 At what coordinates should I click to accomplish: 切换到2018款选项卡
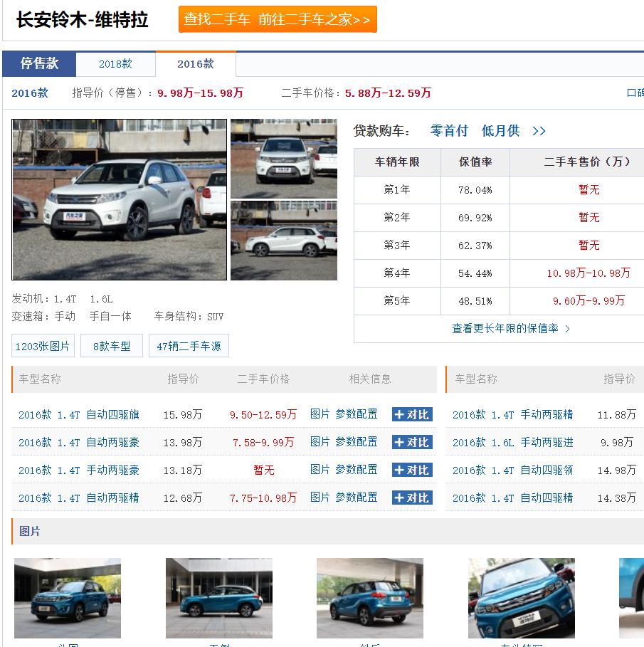117,63
